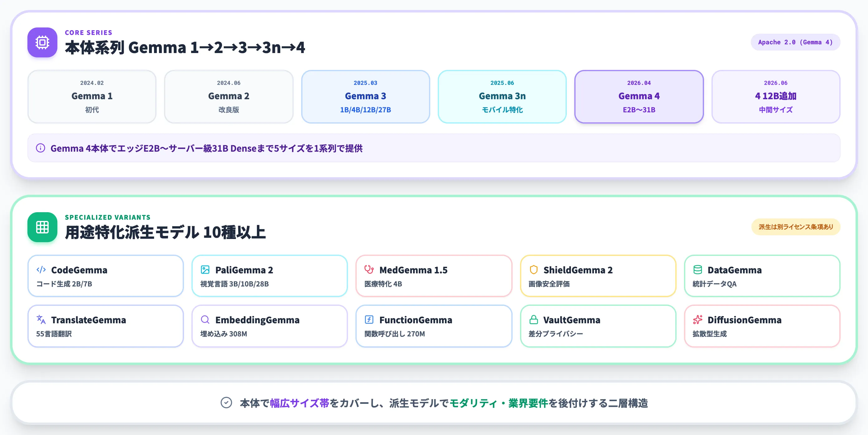This screenshot has height=435, width=868.
Task: Click the 55言語翻訳 description
Action: [54, 334]
